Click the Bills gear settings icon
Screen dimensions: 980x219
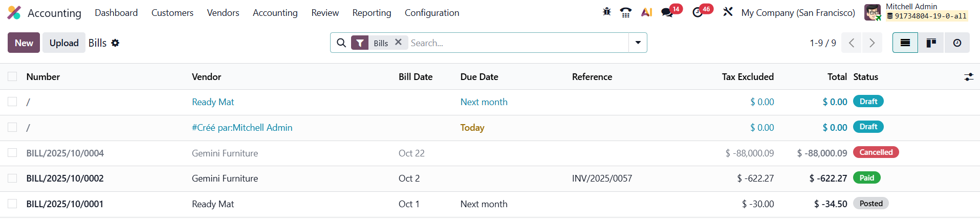click(x=116, y=43)
